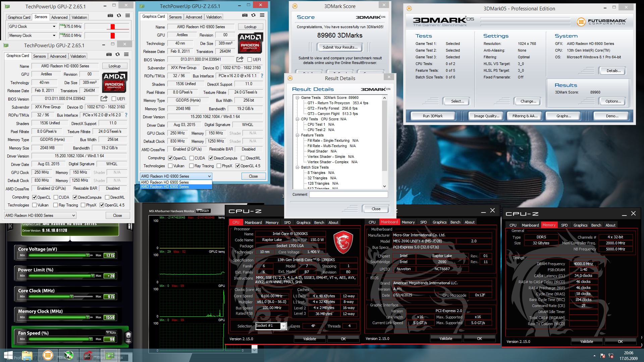Toggle OpenCL checkbox in GPU-Z with open GPU list
Image resolution: width=644 pixels, height=362 pixels.
(170, 158)
